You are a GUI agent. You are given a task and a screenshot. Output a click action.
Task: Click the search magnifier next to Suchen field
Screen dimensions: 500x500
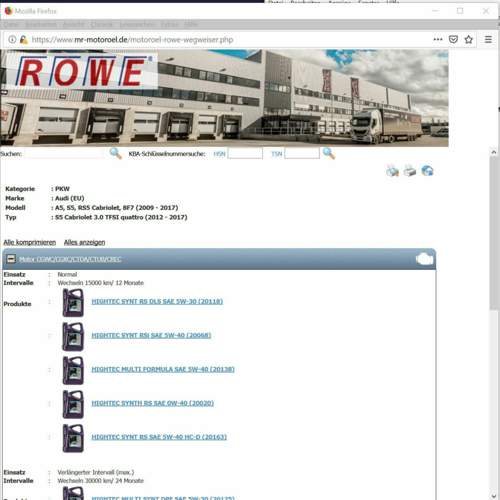click(115, 153)
